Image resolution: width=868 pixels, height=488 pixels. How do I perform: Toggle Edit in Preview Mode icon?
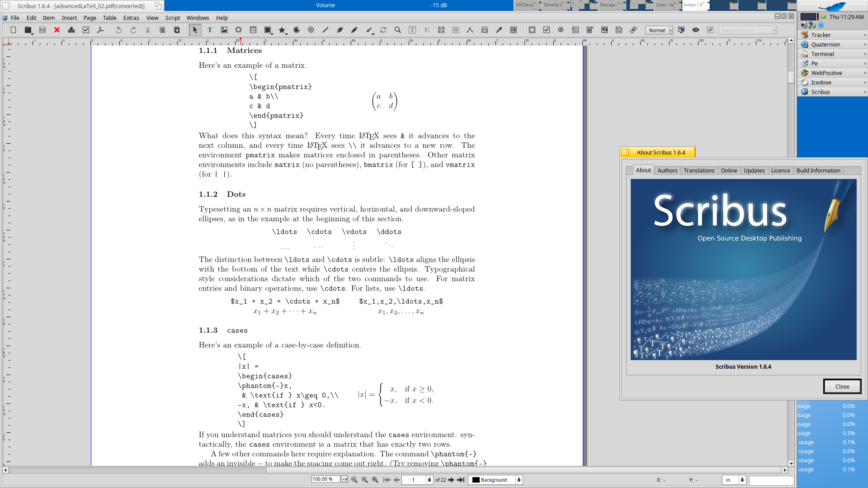click(710, 30)
